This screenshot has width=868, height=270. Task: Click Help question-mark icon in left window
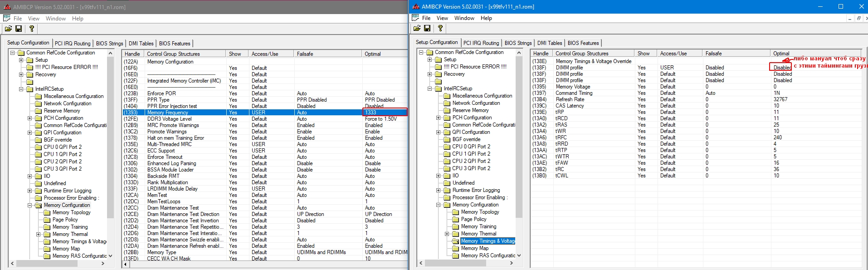point(31,29)
